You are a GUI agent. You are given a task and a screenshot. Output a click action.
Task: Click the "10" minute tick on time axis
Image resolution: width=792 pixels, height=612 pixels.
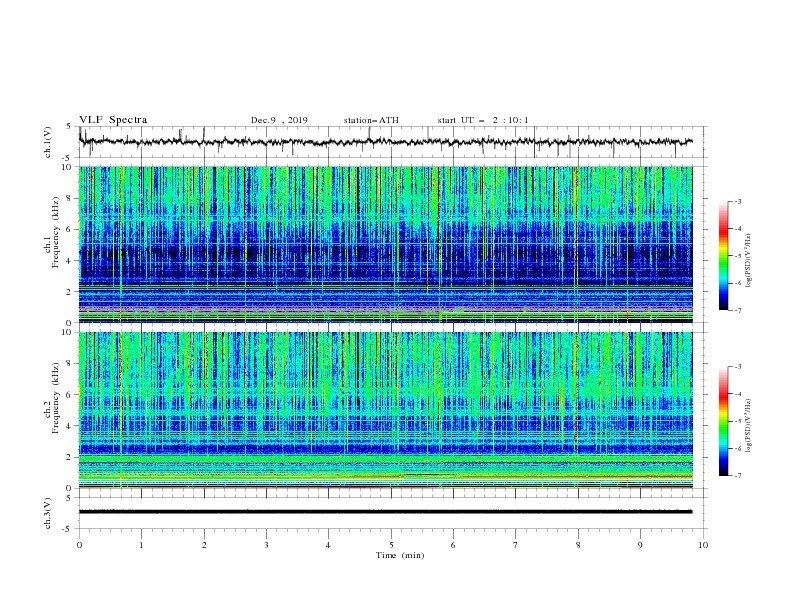[x=703, y=545]
